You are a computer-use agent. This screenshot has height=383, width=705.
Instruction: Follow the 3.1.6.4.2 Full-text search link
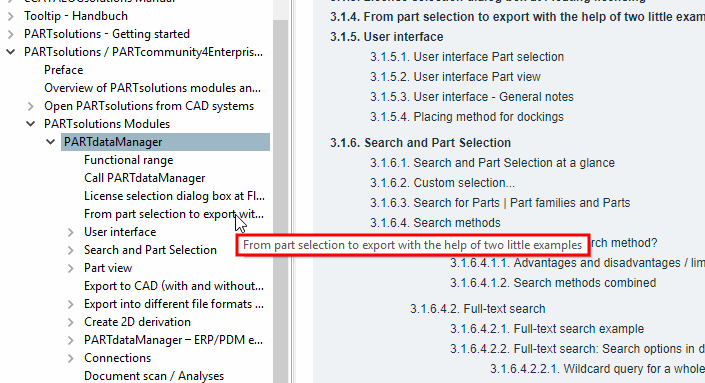477,309
